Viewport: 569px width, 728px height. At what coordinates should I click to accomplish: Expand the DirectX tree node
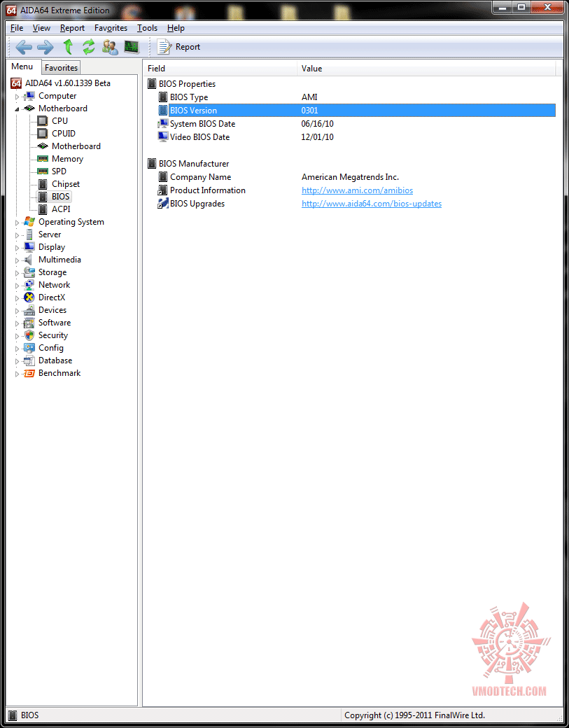tap(17, 298)
